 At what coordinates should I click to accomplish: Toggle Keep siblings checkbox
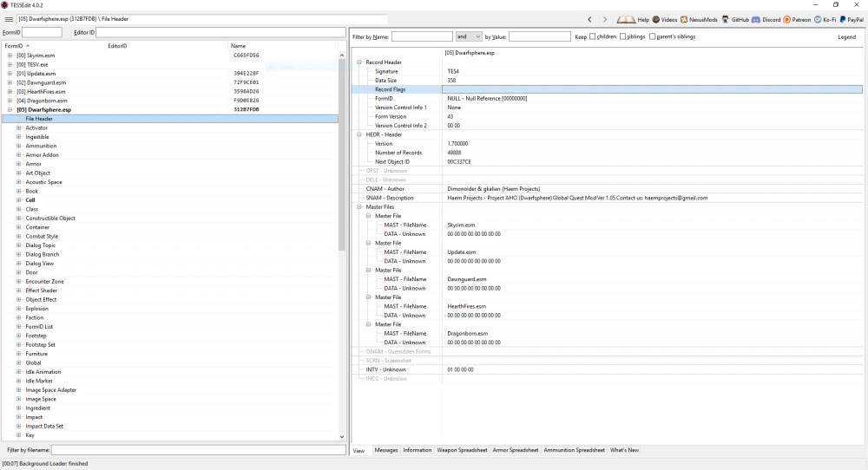point(622,36)
